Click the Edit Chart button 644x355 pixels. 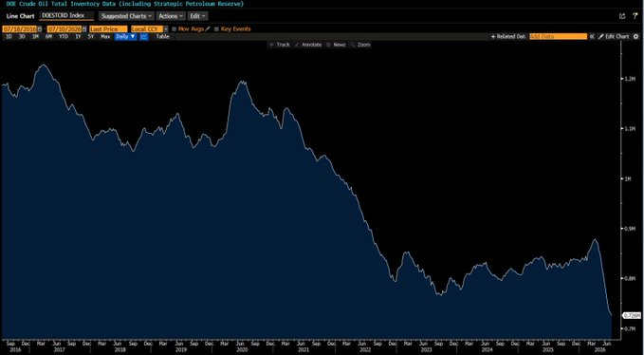[614, 37]
